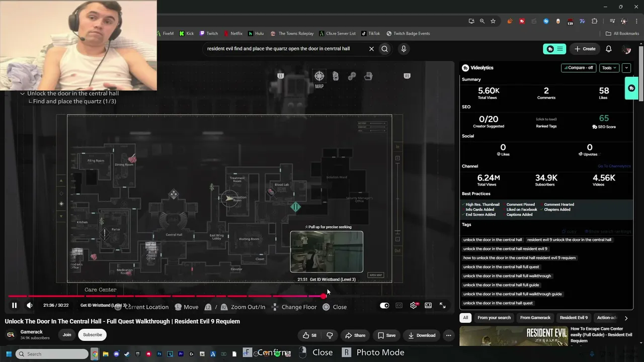Open Twitch Badge Events bookmark
This screenshot has width=644, height=362.
tap(408, 34)
